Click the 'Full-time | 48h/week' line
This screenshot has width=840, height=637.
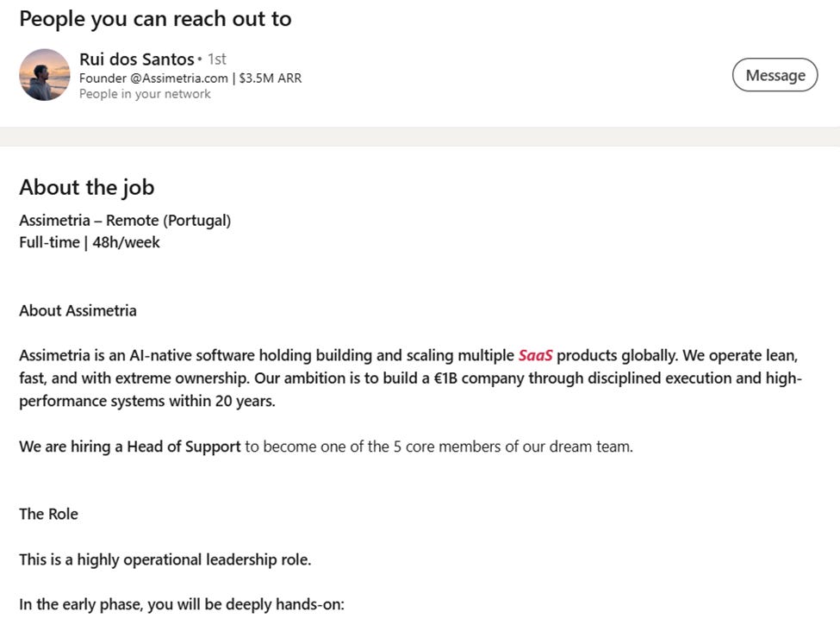(x=90, y=242)
